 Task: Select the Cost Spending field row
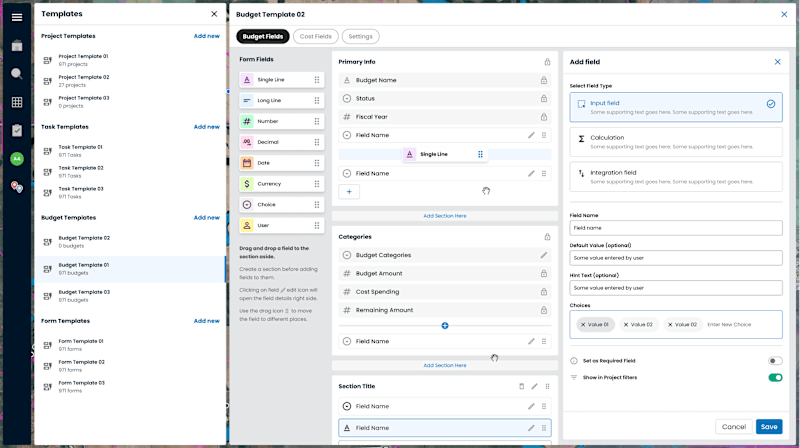pyautogui.click(x=445, y=292)
